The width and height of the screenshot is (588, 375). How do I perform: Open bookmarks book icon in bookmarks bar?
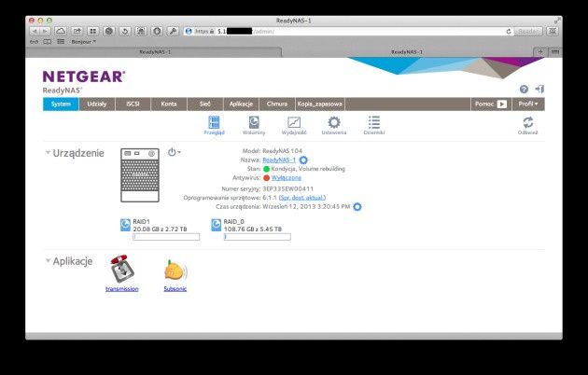[x=48, y=42]
